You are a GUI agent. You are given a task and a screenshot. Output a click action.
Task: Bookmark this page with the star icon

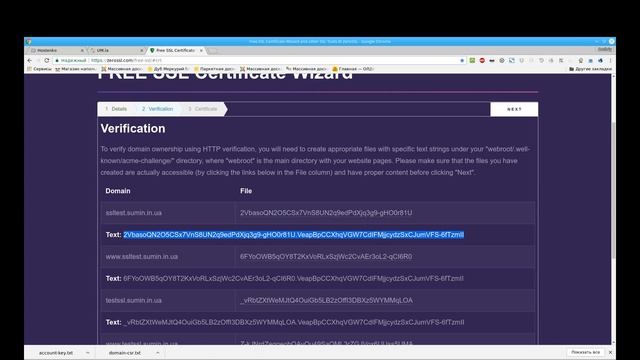coord(462,60)
